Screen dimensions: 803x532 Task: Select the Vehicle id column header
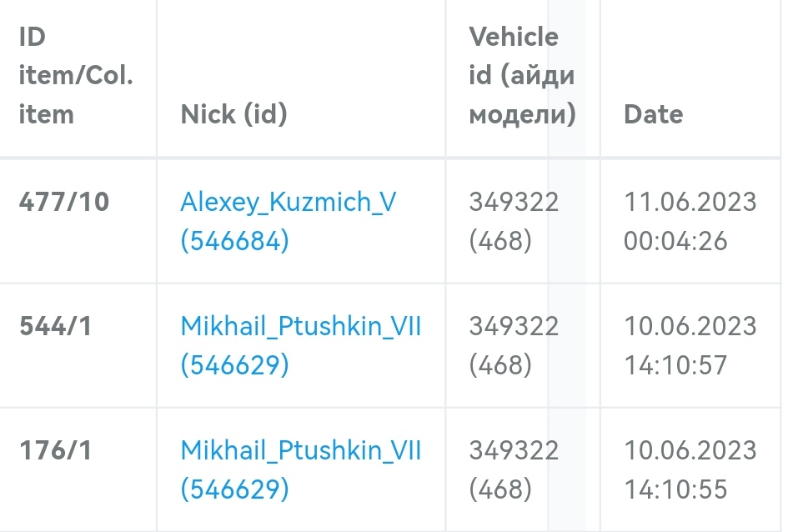(x=522, y=75)
